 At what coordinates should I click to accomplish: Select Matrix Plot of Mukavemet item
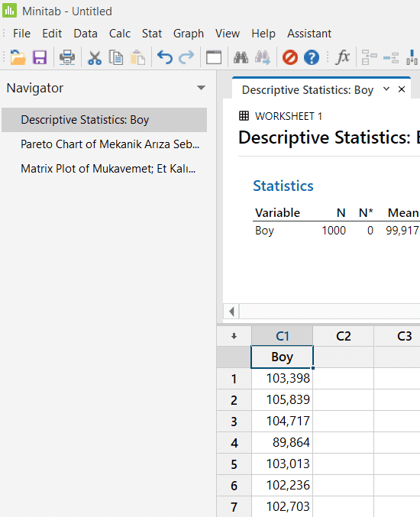pos(104,169)
